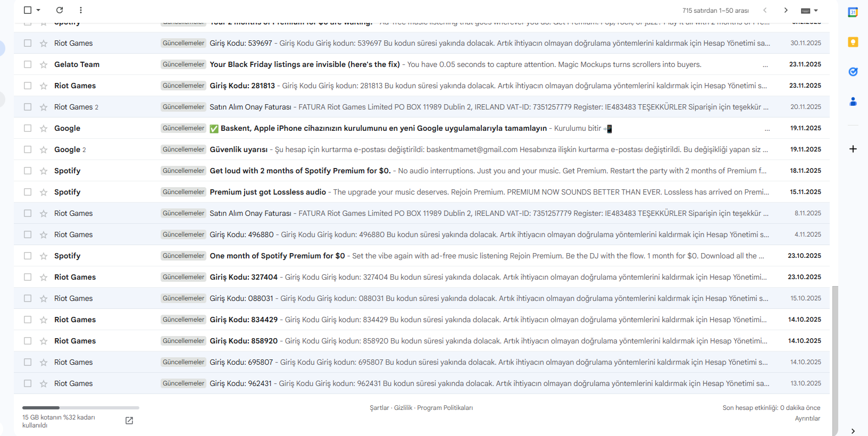Viewport: 868px width, 436px height.
Task: Check the box for Riot Games code 962431
Action: [28, 383]
